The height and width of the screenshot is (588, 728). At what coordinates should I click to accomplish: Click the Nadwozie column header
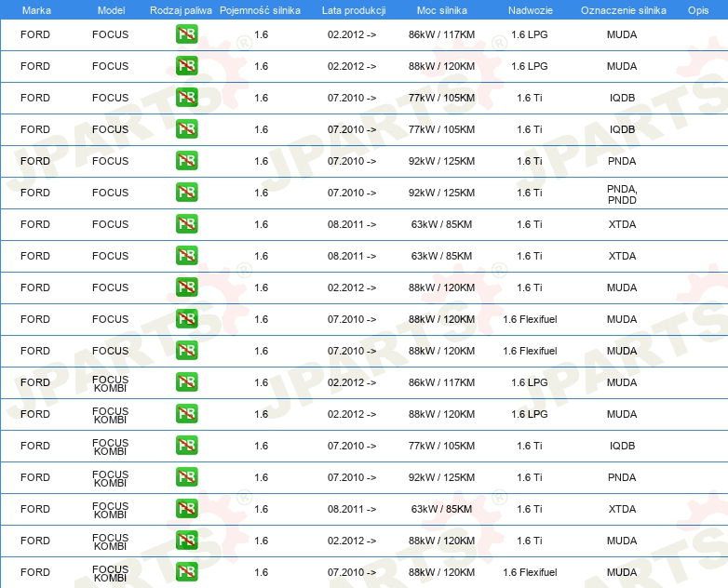(x=531, y=10)
